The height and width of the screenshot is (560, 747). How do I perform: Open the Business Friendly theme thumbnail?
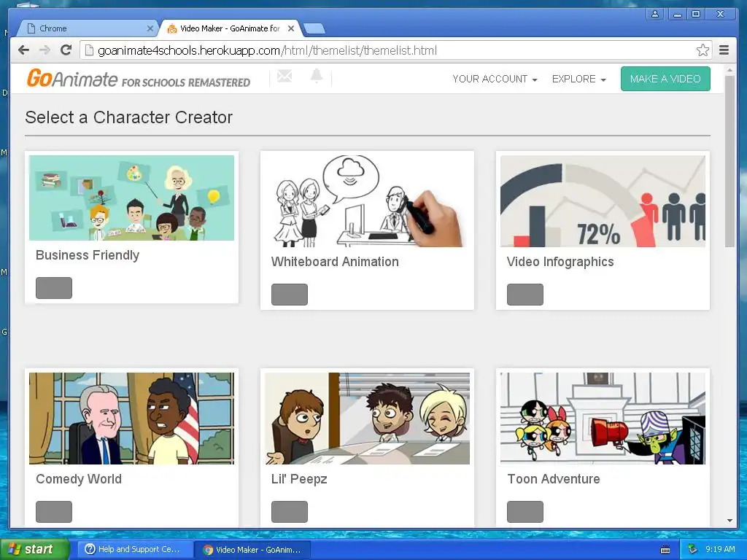[131, 198]
